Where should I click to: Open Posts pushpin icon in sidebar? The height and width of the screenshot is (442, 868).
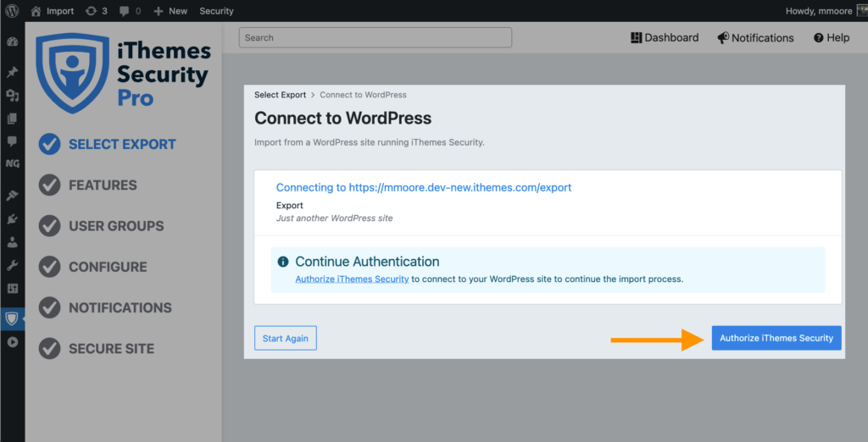(12, 72)
